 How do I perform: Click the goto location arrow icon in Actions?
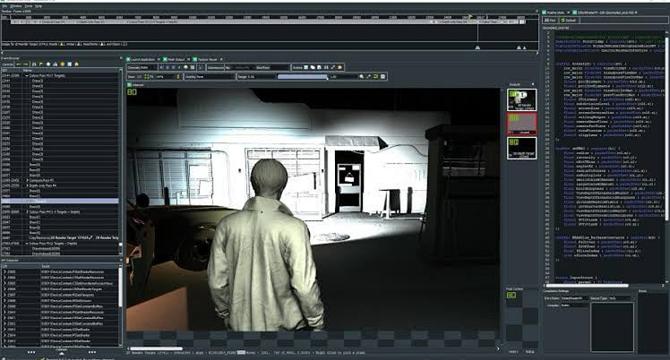click(x=333, y=67)
